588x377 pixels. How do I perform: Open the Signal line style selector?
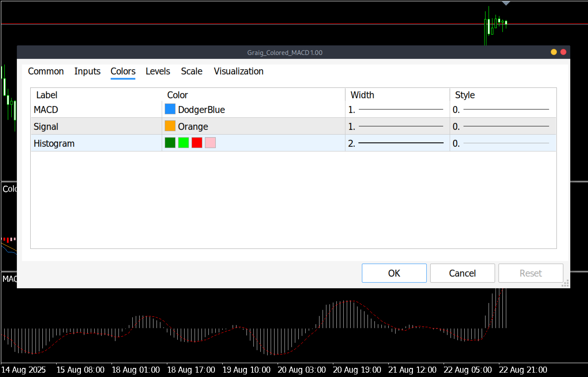tap(503, 126)
